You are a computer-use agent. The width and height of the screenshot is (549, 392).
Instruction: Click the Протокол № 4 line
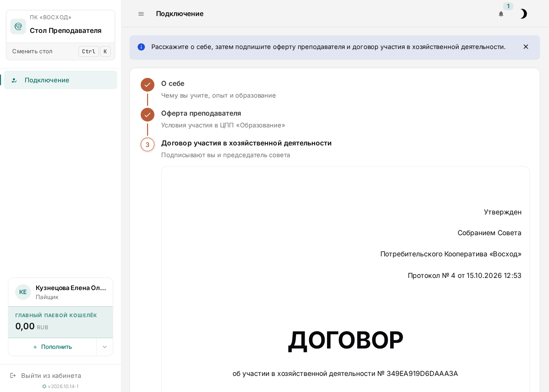(465, 276)
